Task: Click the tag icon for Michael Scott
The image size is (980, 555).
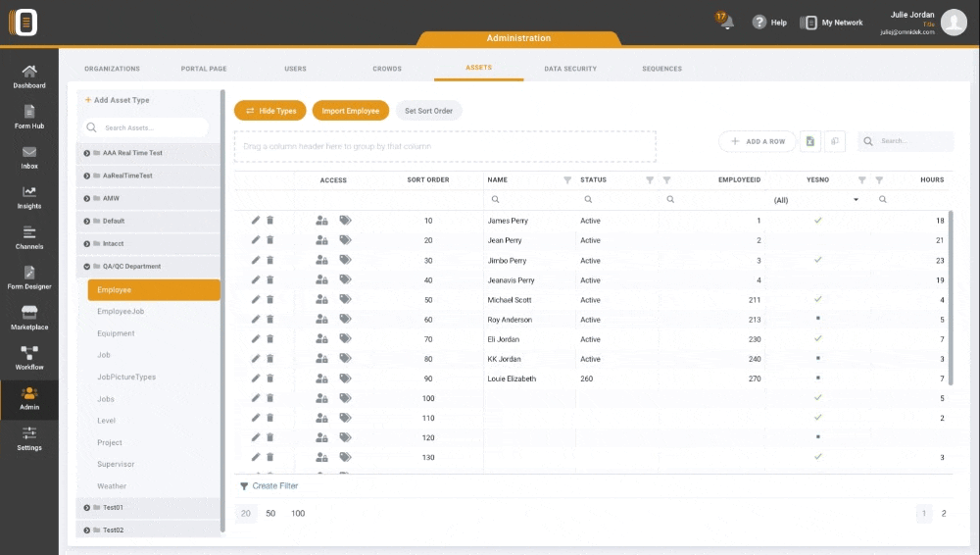Action: click(345, 300)
